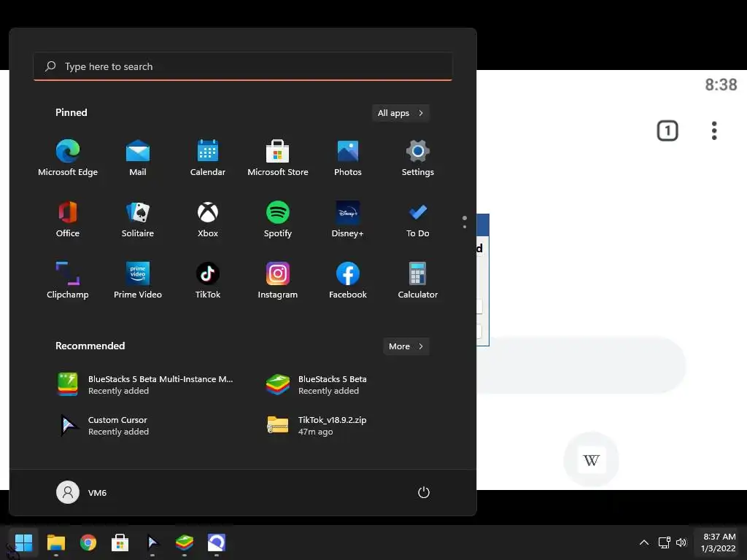The height and width of the screenshot is (560, 747).
Task: Open recommended Custom Cursor app
Action: pyautogui.click(x=103, y=426)
